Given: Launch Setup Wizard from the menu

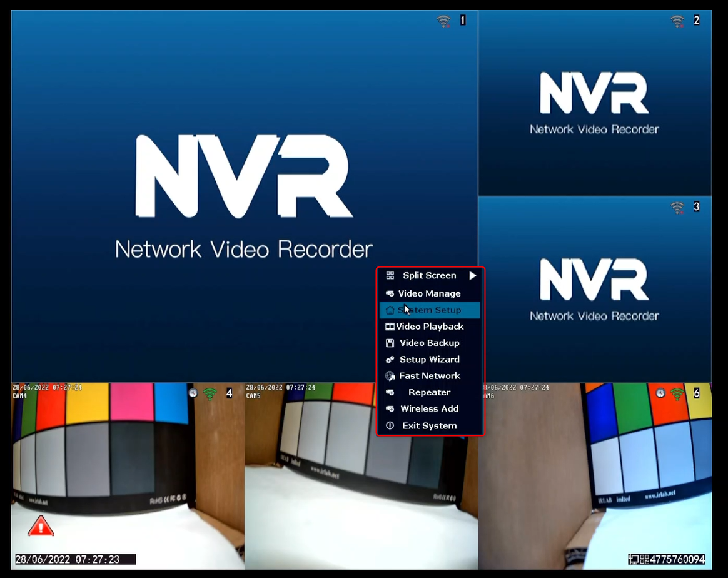Looking at the screenshot, I should [x=430, y=359].
